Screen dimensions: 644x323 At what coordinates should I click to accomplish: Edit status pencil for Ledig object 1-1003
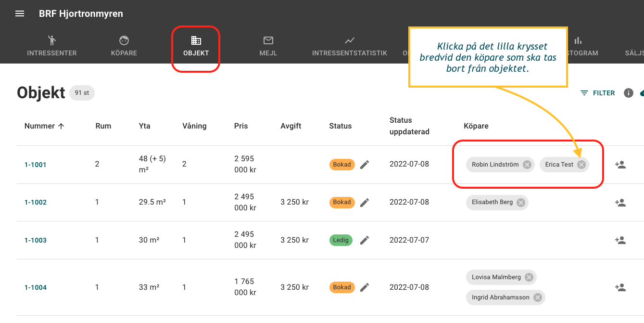pyautogui.click(x=365, y=240)
